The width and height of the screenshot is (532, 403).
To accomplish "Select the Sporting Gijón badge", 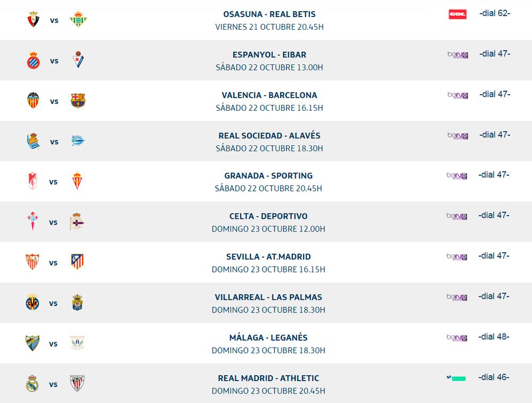I will (78, 181).
